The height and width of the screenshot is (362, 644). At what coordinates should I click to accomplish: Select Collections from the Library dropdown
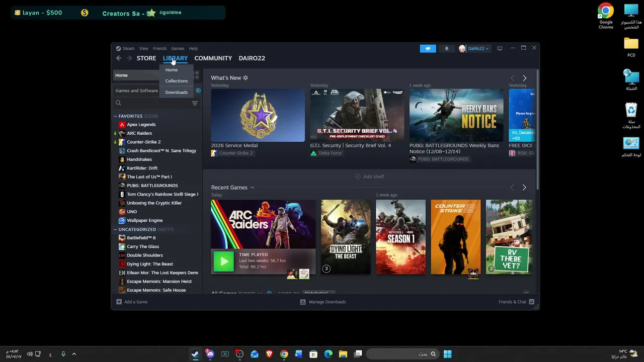176,81
